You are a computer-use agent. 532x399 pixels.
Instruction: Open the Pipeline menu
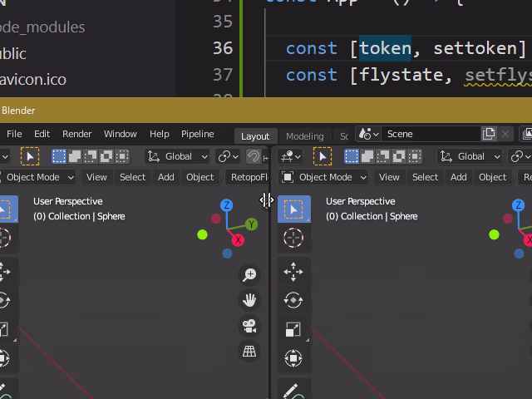click(x=198, y=134)
